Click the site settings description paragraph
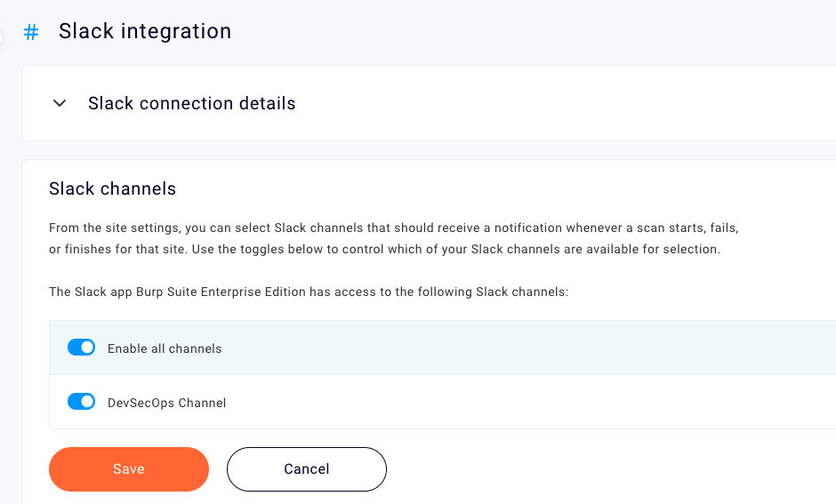Screen dimensions: 836x504 point(393,238)
